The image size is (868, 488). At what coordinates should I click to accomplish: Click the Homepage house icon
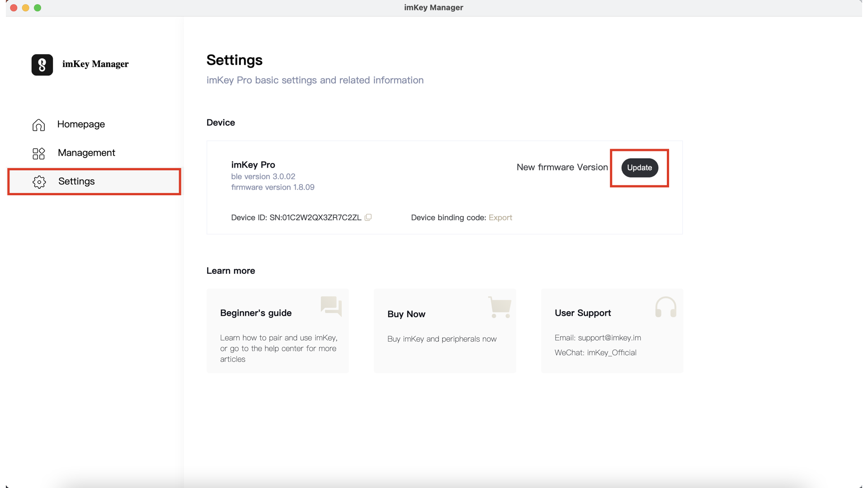pyautogui.click(x=38, y=125)
